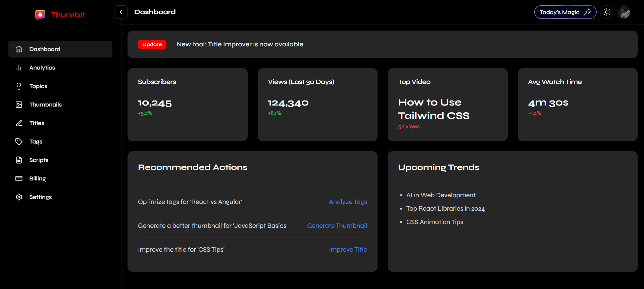The image size is (644, 289).
Task: Open Settings from the sidebar
Action: pyautogui.click(x=60, y=197)
